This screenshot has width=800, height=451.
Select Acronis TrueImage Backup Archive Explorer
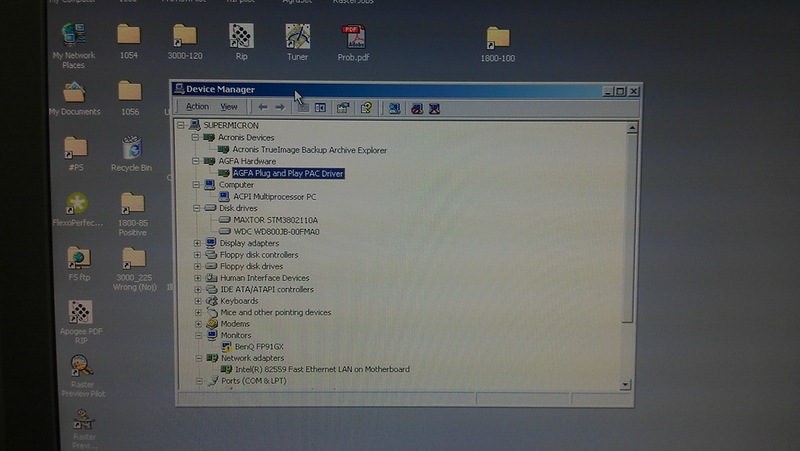coord(309,150)
